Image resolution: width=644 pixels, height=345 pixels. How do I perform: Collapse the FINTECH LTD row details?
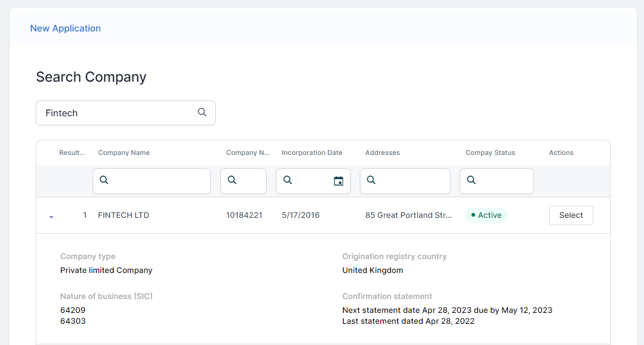tap(51, 216)
